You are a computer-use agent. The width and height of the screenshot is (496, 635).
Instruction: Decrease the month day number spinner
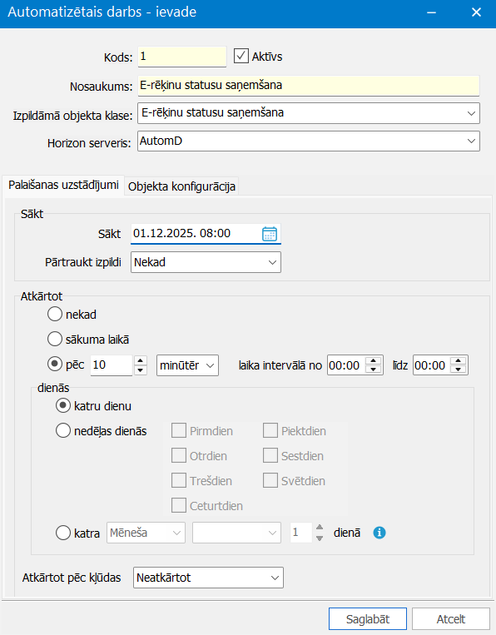click(x=319, y=538)
